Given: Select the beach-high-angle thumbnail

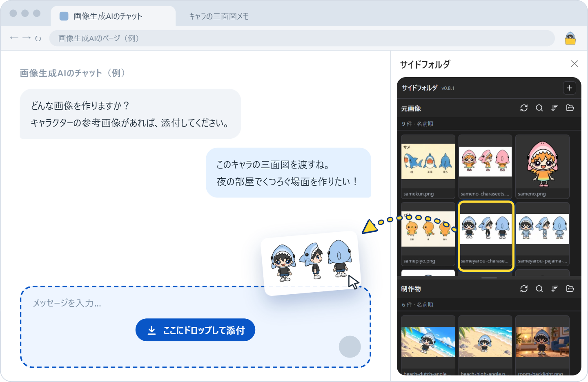Looking at the screenshot, I should [x=485, y=345].
